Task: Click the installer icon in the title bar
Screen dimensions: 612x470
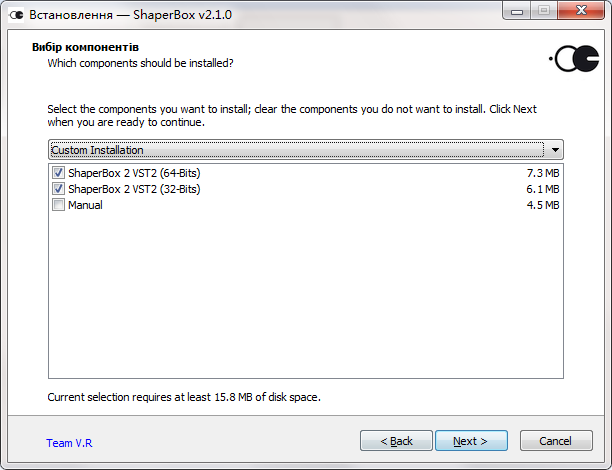Action: pos(16,15)
